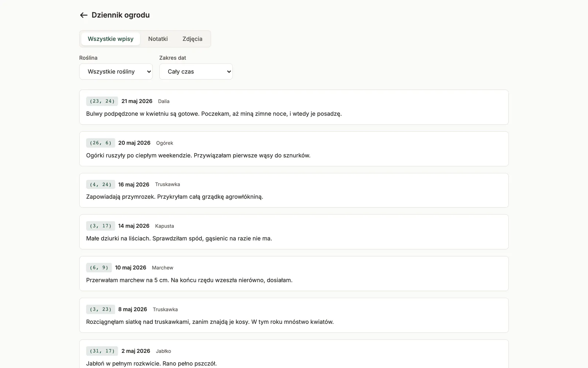Open the 16 maj 2026 Truskawka entry
This screenshot has height=368, width=588.
point(294,190)
